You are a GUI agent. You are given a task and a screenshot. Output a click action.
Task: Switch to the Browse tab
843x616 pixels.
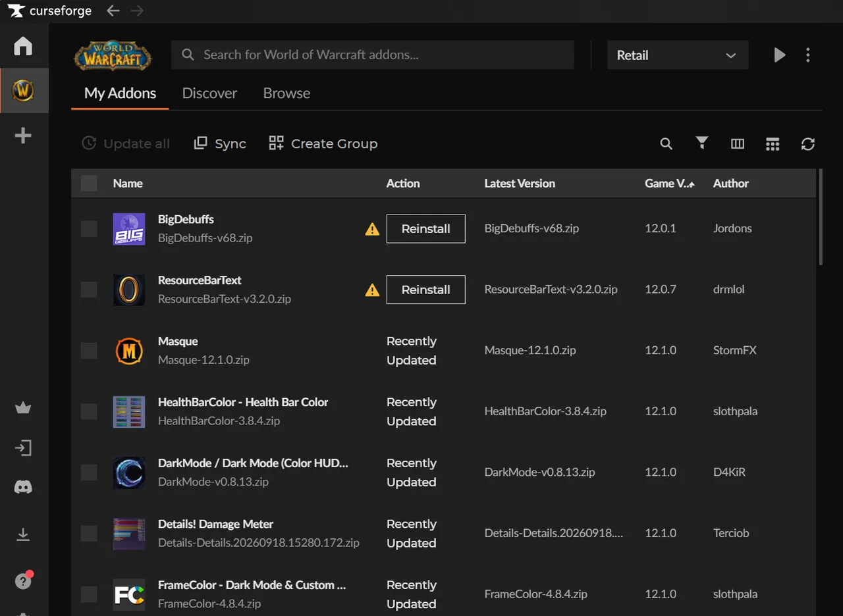pyautogui.click(x=286, y=93)
